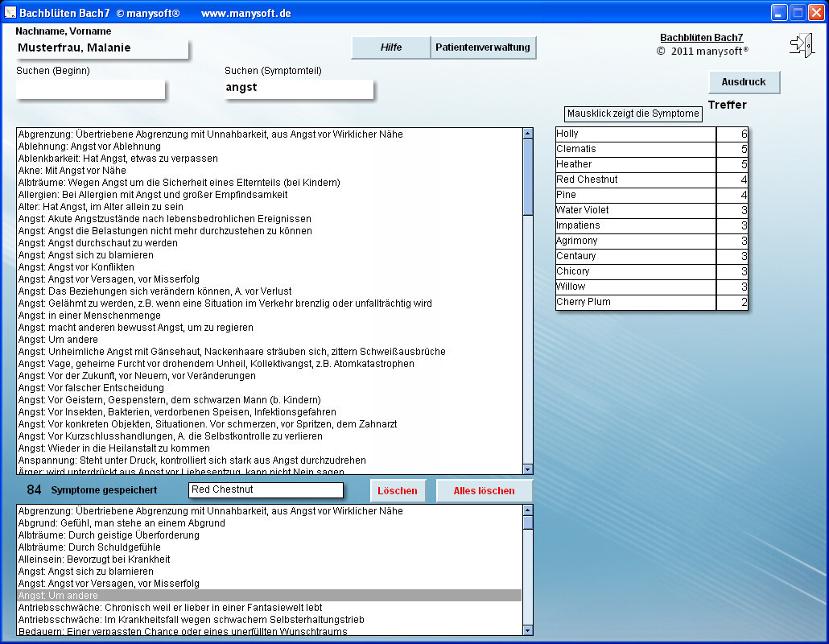The height and width of the screenshot is (644, 829).
Task: Select Clematis in the Treffer table
Action: [x=636, y=149]
